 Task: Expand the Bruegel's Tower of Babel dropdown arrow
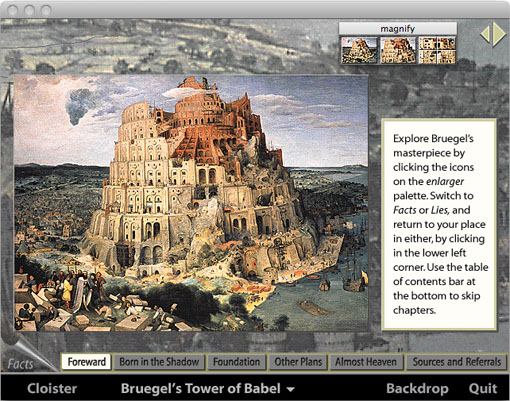291,389
